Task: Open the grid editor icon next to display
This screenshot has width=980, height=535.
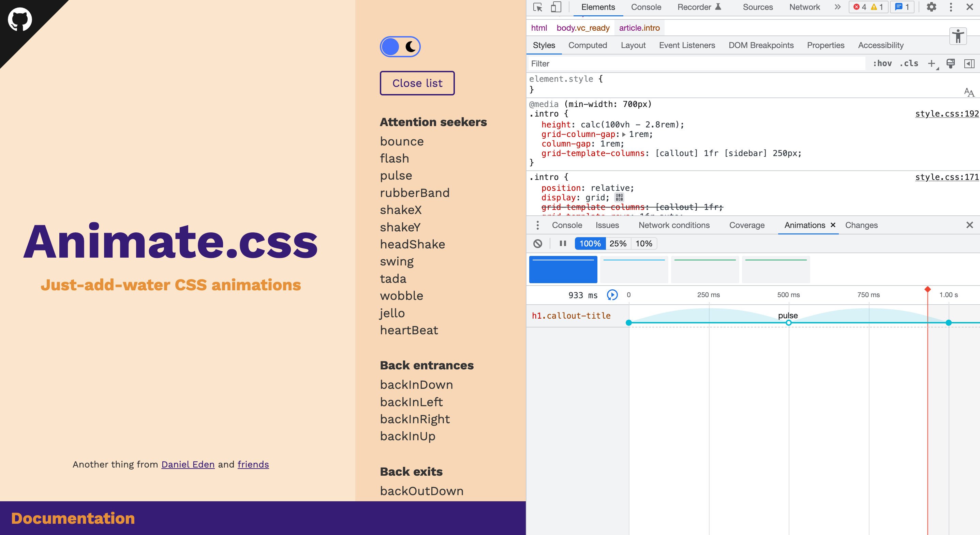Action: pos(619,197)
